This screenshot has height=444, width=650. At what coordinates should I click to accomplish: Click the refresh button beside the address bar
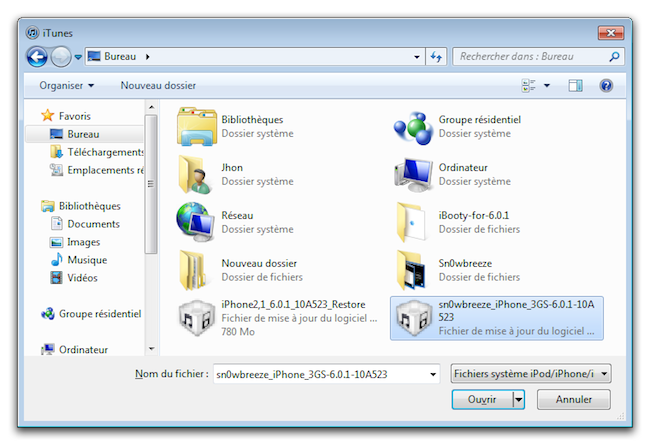coord(436,57)
